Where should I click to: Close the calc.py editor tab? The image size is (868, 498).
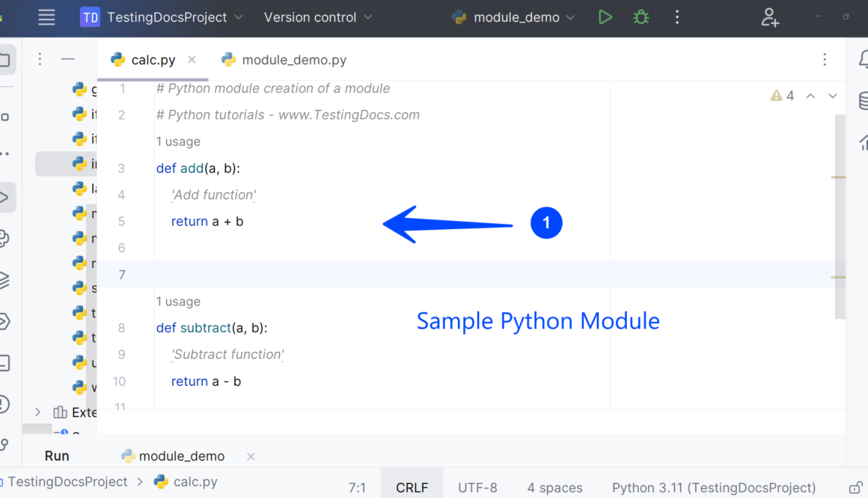[192, 60]
